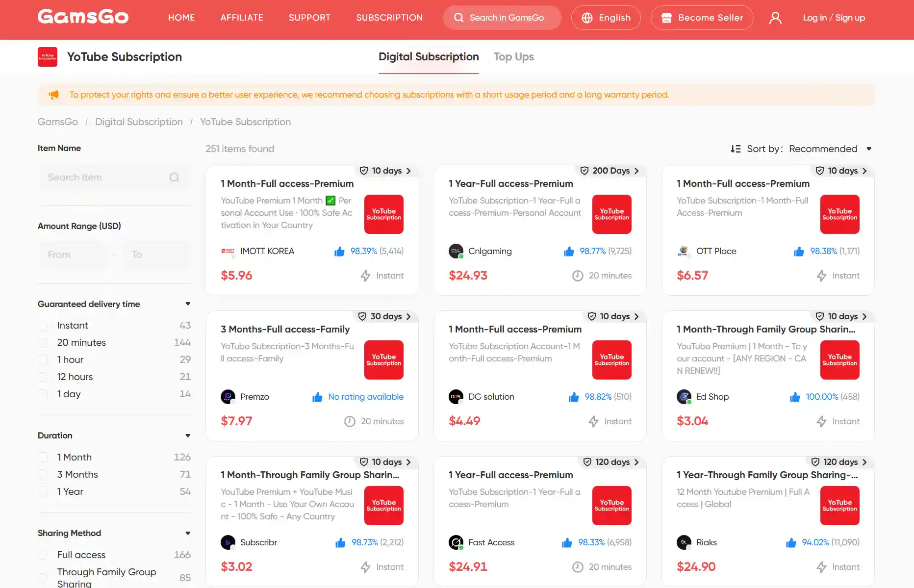Viewport: 914px width, 588px height.
Task: Click Subscribr seller avatar
Action: [x=228, y=542]
